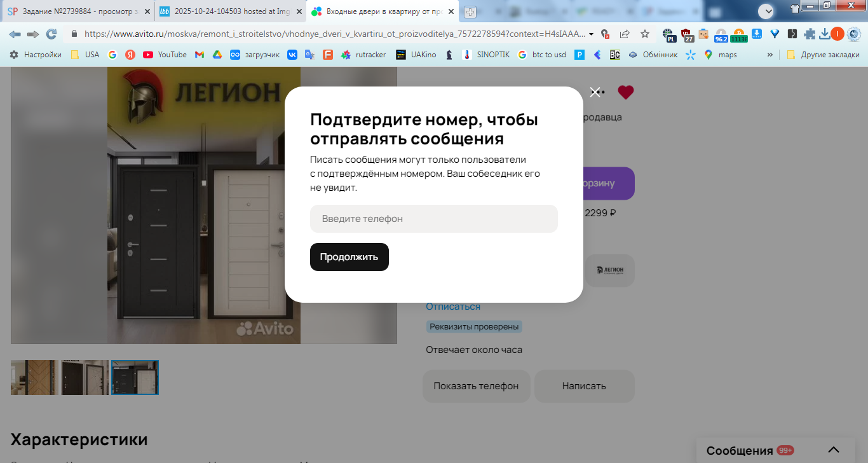Click the 'Отписаться' link

point(453,307)
